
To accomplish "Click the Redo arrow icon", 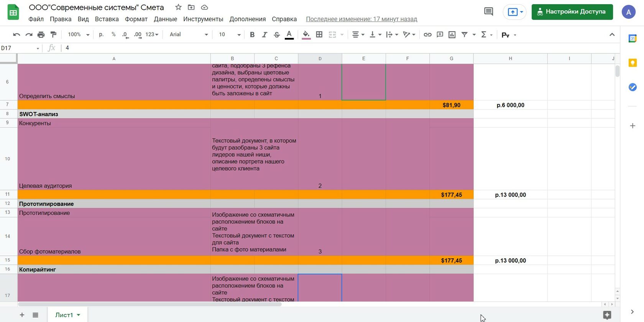I will (29, 34).
